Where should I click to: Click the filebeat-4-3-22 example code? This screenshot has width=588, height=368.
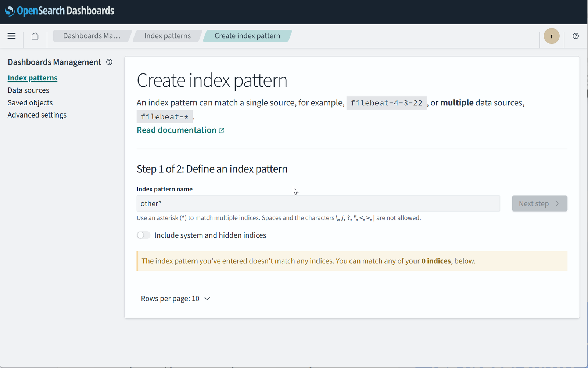pos(387,103)
